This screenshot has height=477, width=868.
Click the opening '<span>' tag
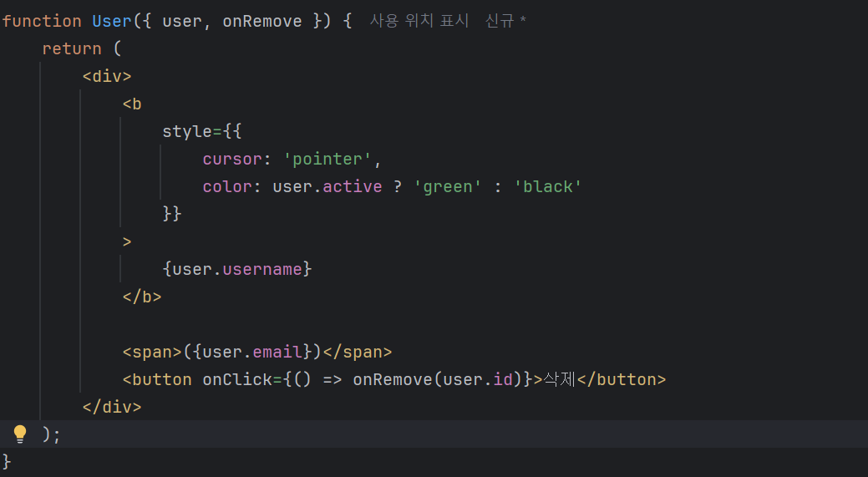(x=152, y=353)
